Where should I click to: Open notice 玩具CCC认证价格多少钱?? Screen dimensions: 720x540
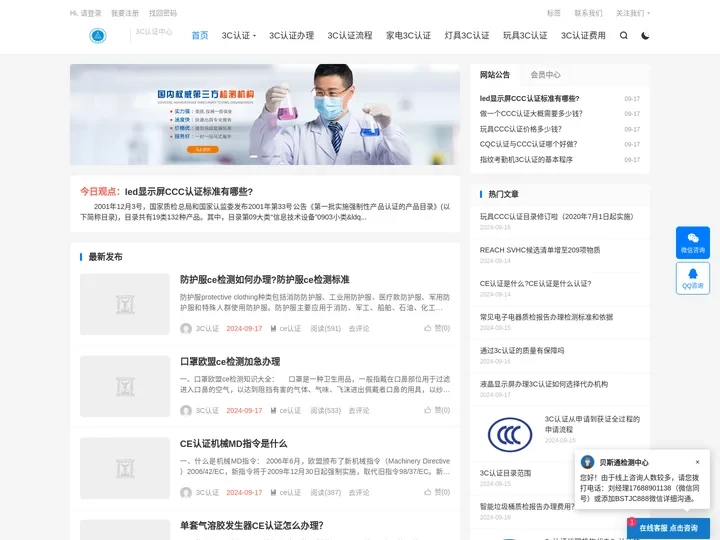[x=521, y=129]
